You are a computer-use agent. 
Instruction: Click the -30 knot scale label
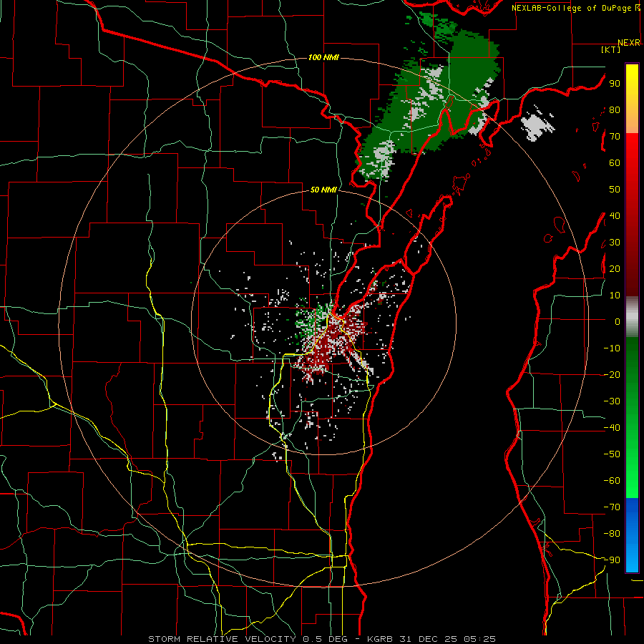[x=612, y=401]
